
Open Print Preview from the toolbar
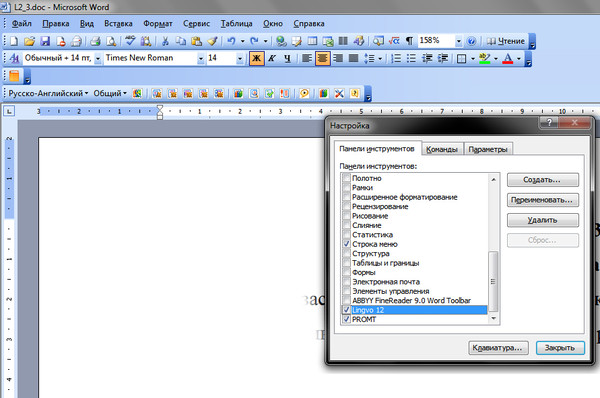[111, 41]
